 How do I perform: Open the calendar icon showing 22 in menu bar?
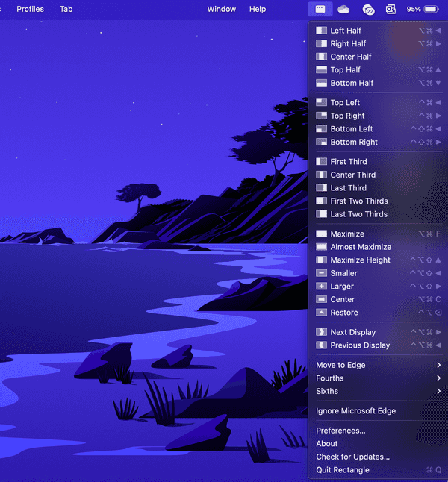[x=368, y=10]
